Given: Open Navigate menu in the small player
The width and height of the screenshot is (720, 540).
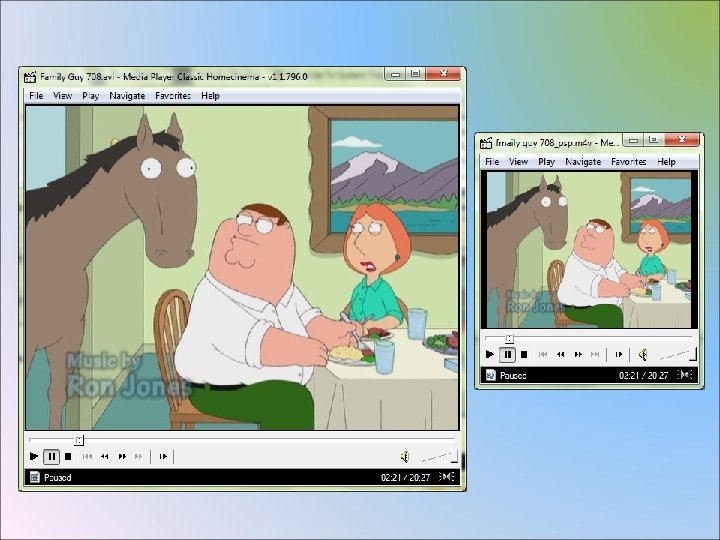Looking at the screenshot, I should [583, 162].
